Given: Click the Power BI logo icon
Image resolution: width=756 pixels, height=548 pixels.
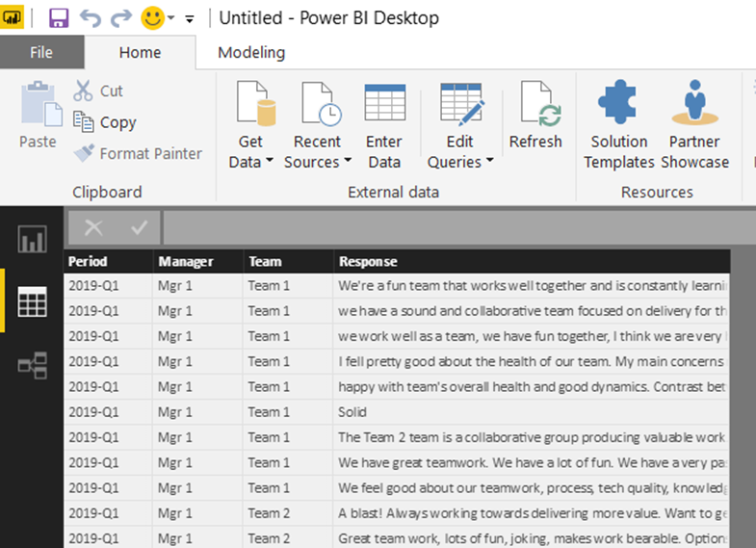Looking at the screenshot, I should pos(12,18).
